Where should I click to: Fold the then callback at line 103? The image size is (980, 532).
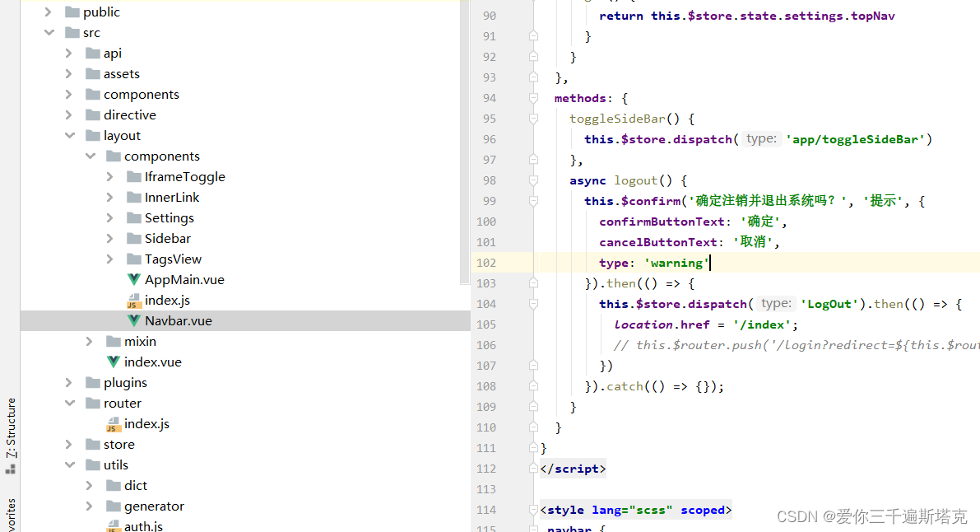pos(533,283)
